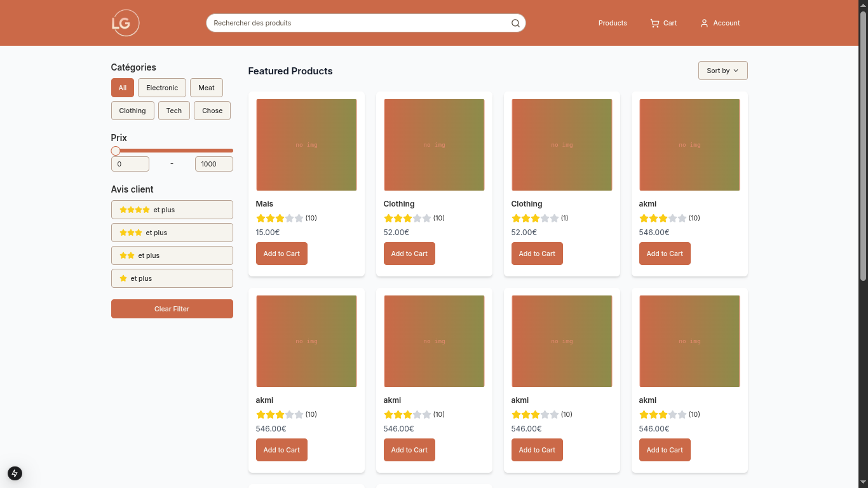
Task: Select the Electronic category filter
Action: pyautogui.click(x=162, y=88)
